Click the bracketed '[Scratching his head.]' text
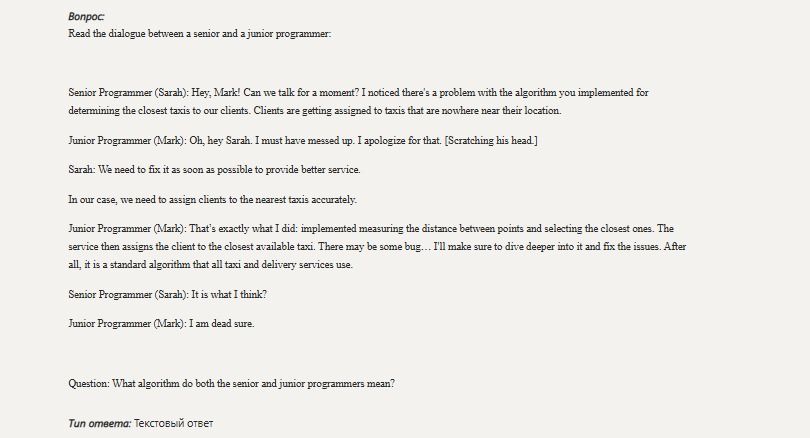This screenshot has width=810, height=438. pyautogui.click(x=491, y=140)
